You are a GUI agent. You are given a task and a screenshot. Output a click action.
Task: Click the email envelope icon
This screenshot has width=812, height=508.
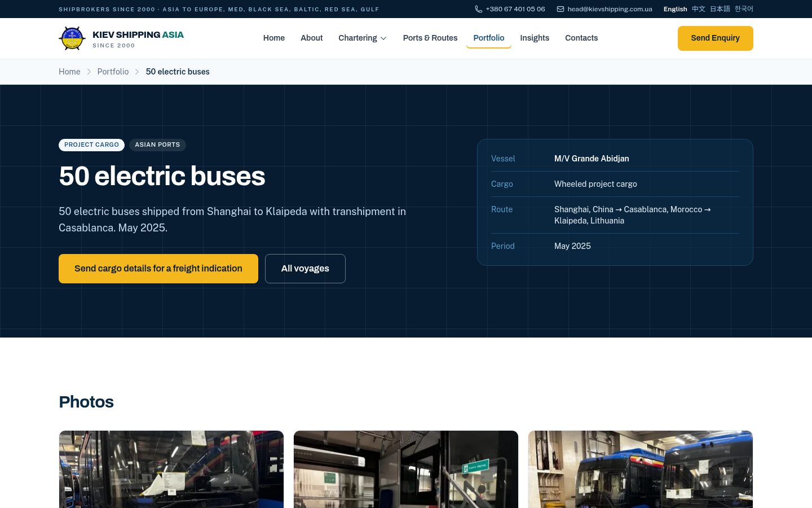[561, 9]
